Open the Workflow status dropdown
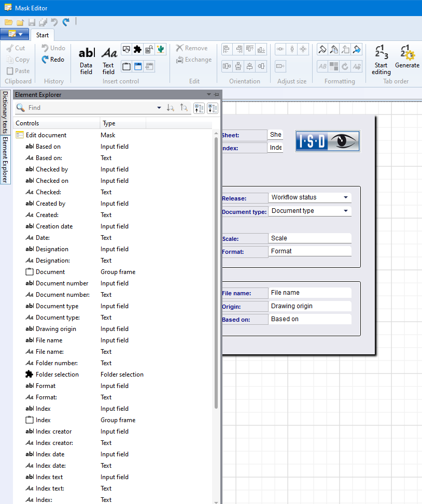 (346, 197)
